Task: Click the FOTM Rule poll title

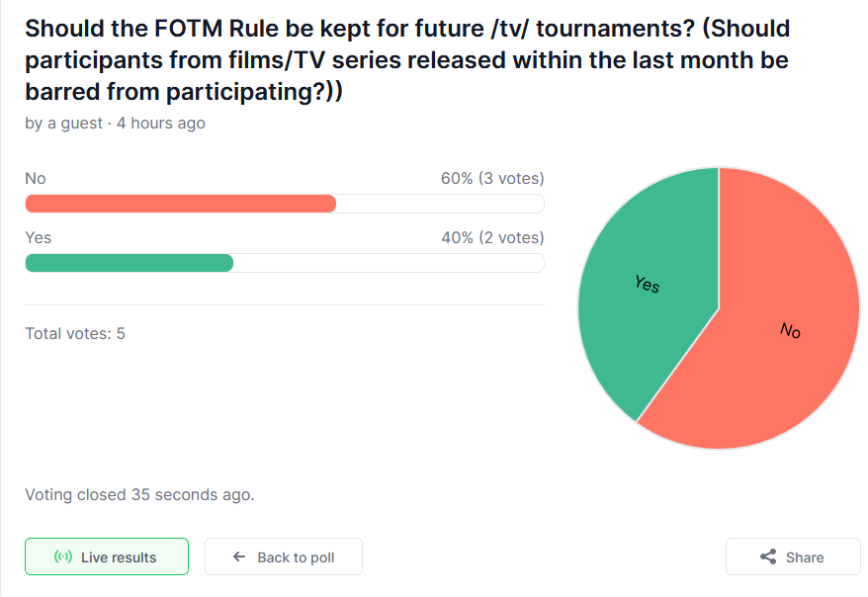Action: 407,59
